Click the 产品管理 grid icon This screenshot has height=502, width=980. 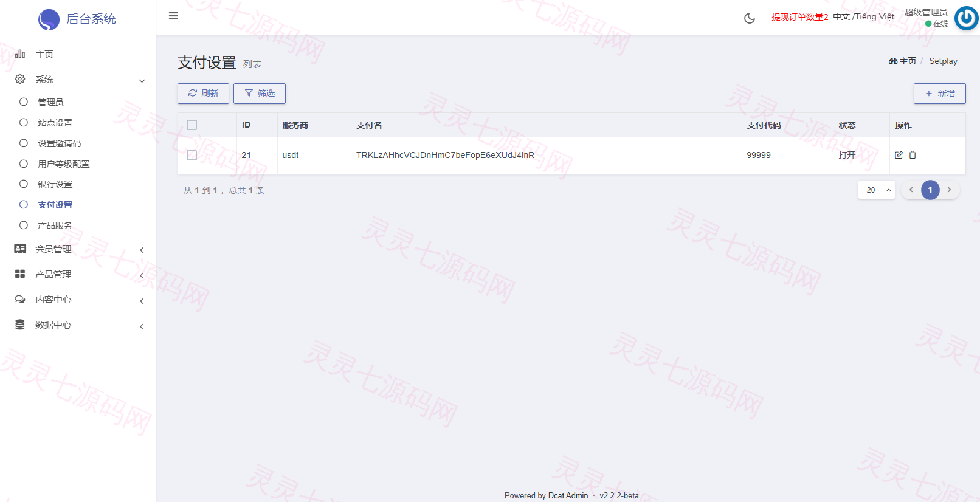coord(20,274)
